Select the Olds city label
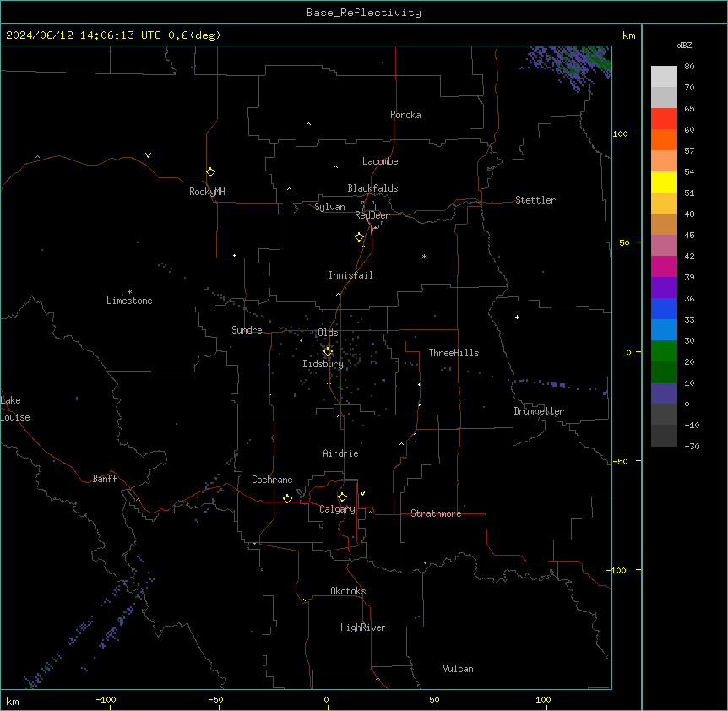The width and height of the screenshot is (728, 711). pyautogui.click(x=328, y=333)
